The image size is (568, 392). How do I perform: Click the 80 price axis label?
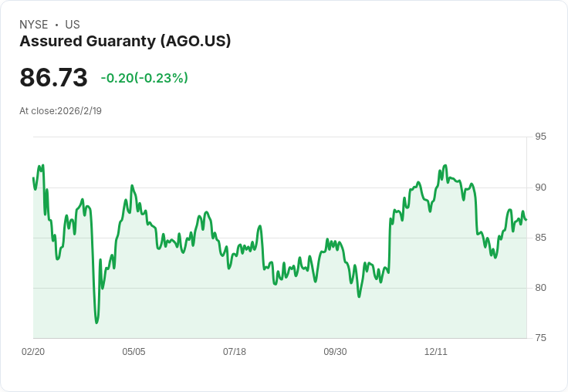tap(540, 288)
